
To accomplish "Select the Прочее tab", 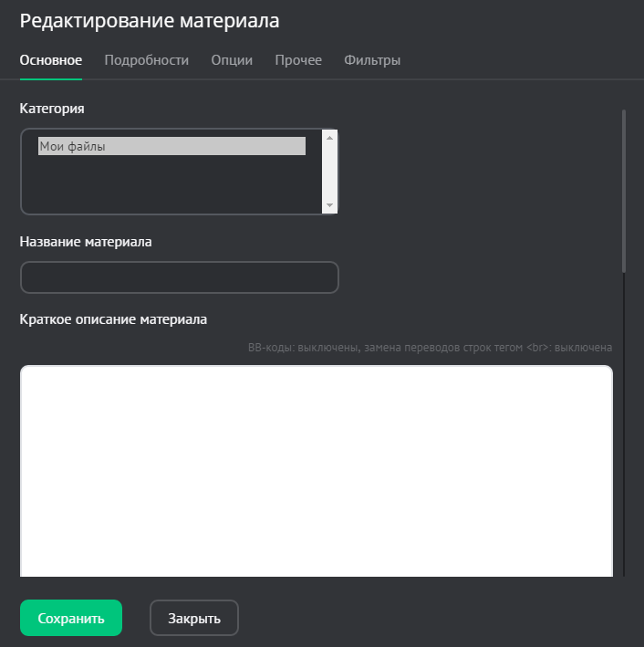I will (x=298, y=60).
